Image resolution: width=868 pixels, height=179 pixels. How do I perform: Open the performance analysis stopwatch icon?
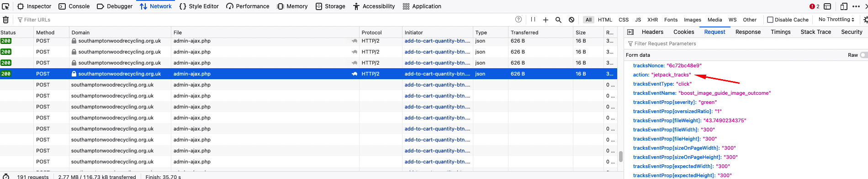click(x=6, y=177)
